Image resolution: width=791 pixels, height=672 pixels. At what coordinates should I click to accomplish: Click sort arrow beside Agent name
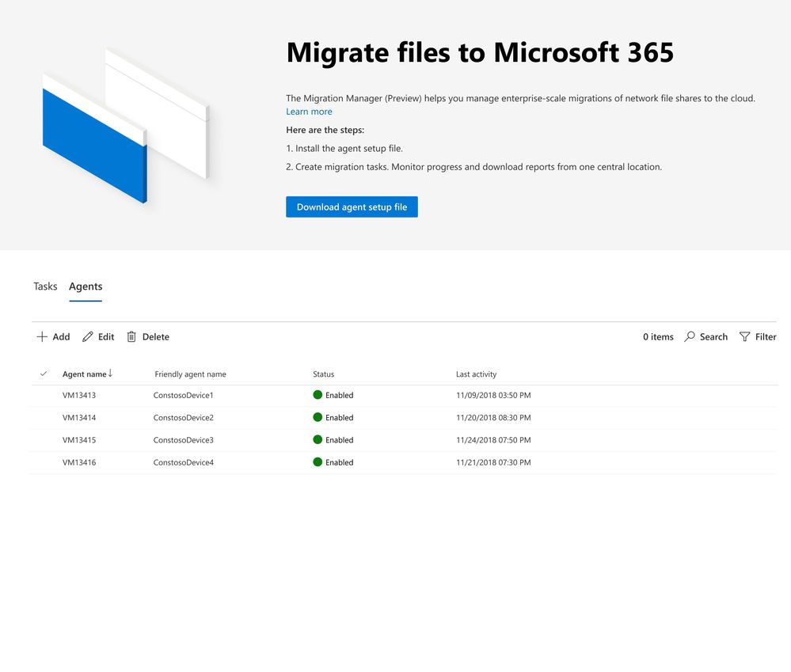coord(110,374)
